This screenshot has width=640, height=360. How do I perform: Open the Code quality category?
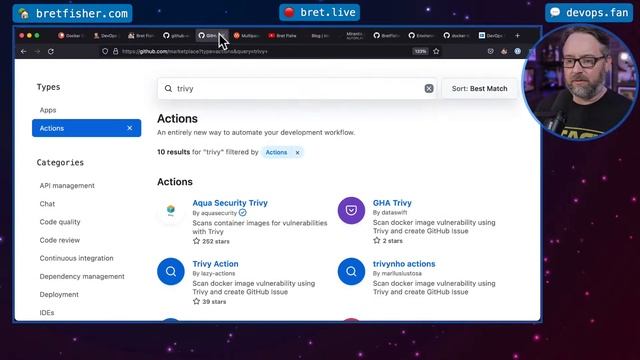pyautogui.click(x=60, y=222)
